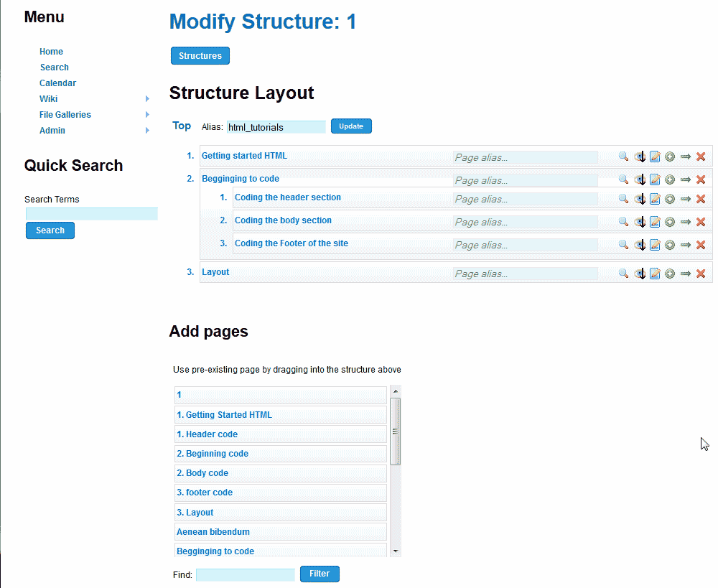Delete Coding the body section with red X

(701, 222)
